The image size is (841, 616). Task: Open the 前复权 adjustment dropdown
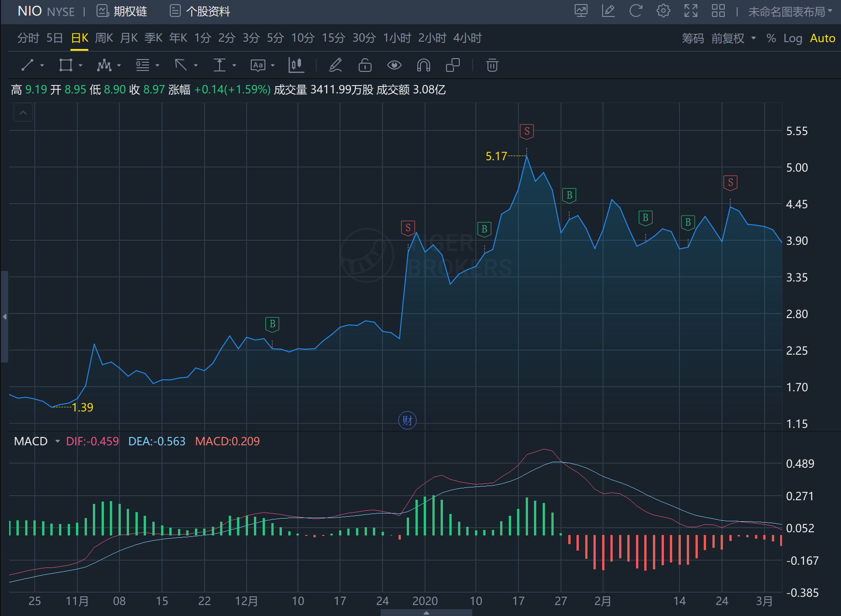click(x=733, y=38)
